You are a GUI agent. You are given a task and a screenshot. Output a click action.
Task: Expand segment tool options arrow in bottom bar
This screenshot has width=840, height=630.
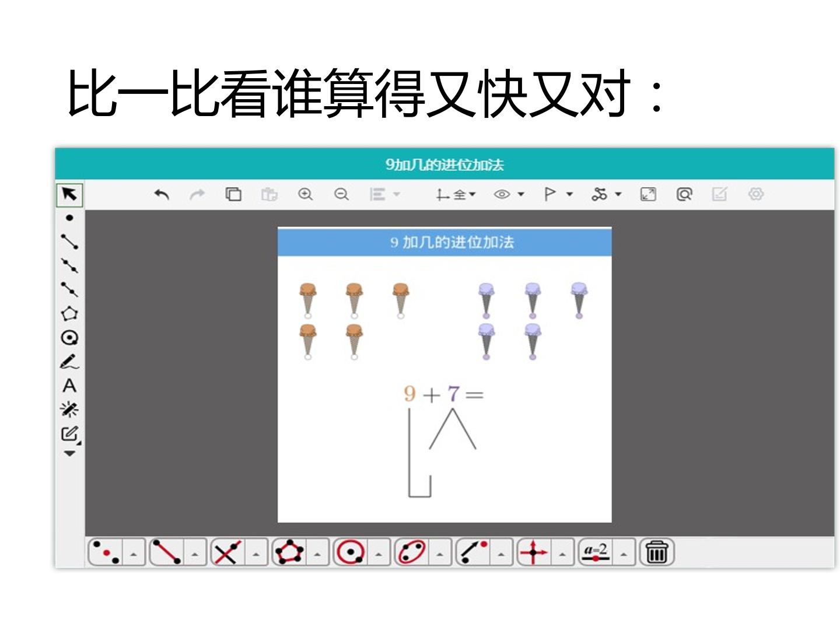click(195, 553)
